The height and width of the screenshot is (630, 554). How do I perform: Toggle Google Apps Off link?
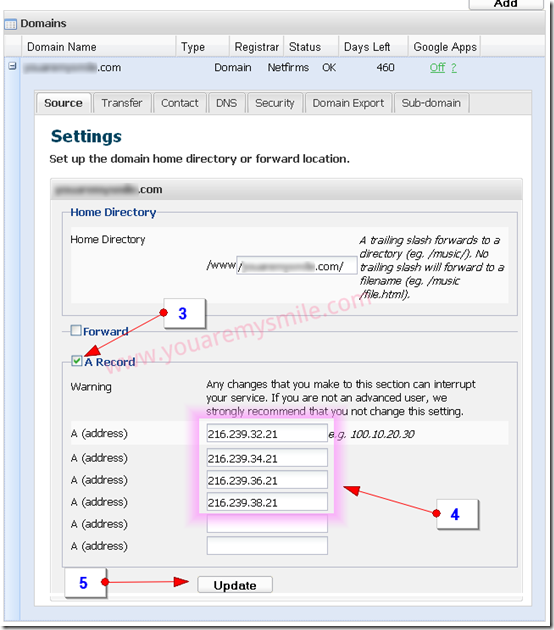pyautogui.click(x=437, y=67)
